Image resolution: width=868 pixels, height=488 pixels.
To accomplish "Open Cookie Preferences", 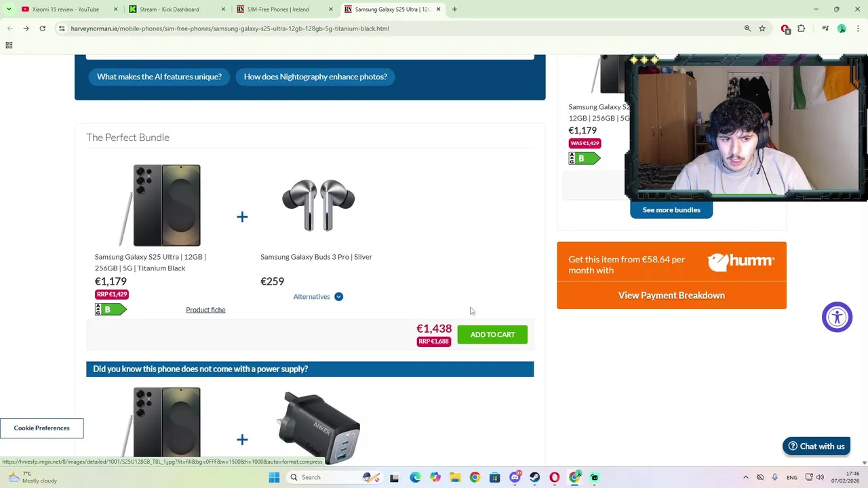I will coord(41,428).
